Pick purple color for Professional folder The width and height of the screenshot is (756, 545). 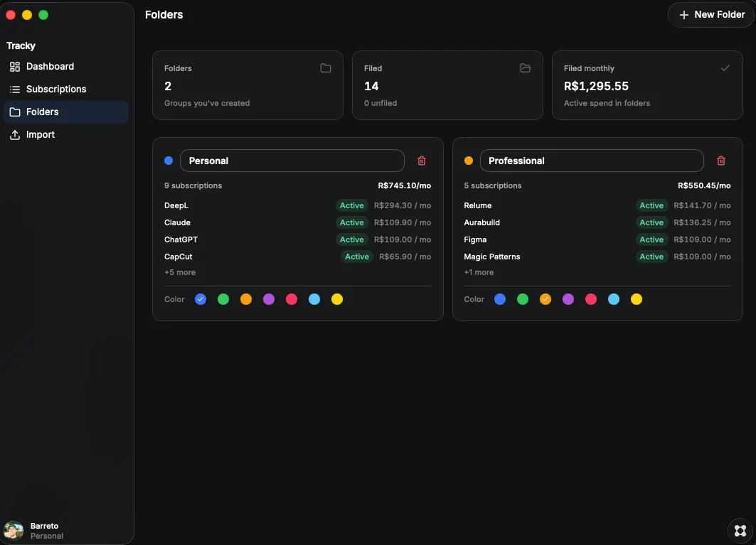pyautogui.click(x=568, y=299)
